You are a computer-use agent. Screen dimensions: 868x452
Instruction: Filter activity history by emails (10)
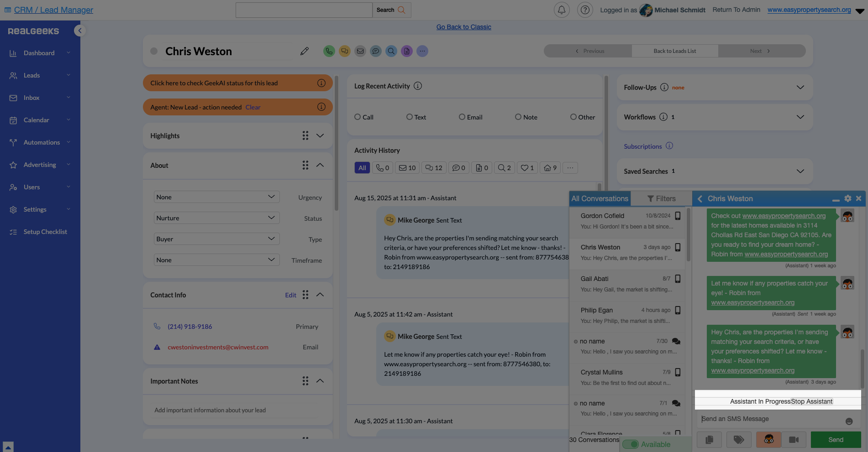pos(407,168)
